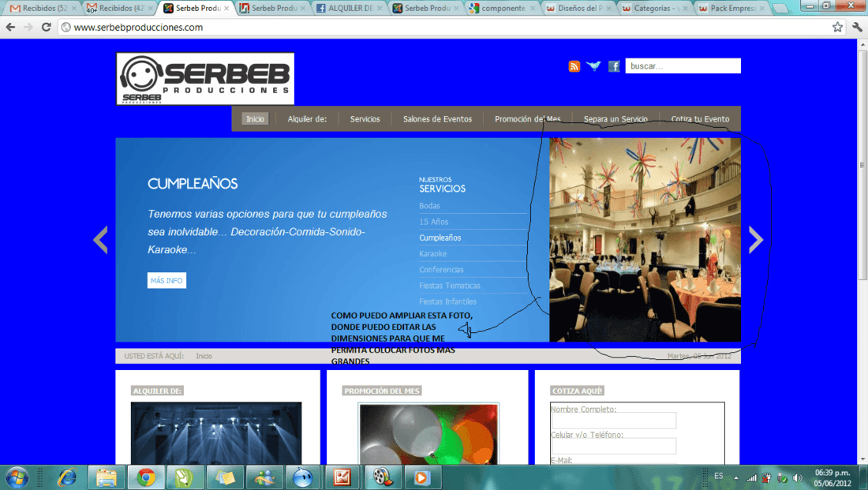Open a new tab with the new-tab button
868x490 pixels.
(x=780, y=9)
